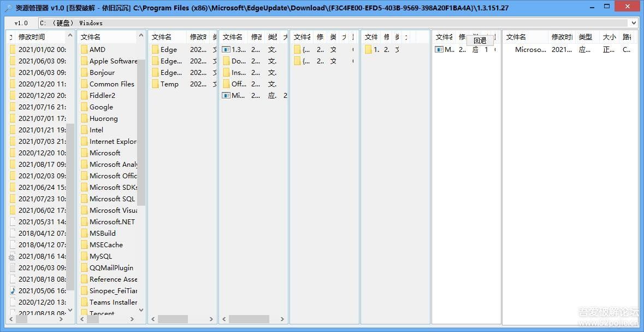Select the Ins... folder icon

click(x=226, y=72)
